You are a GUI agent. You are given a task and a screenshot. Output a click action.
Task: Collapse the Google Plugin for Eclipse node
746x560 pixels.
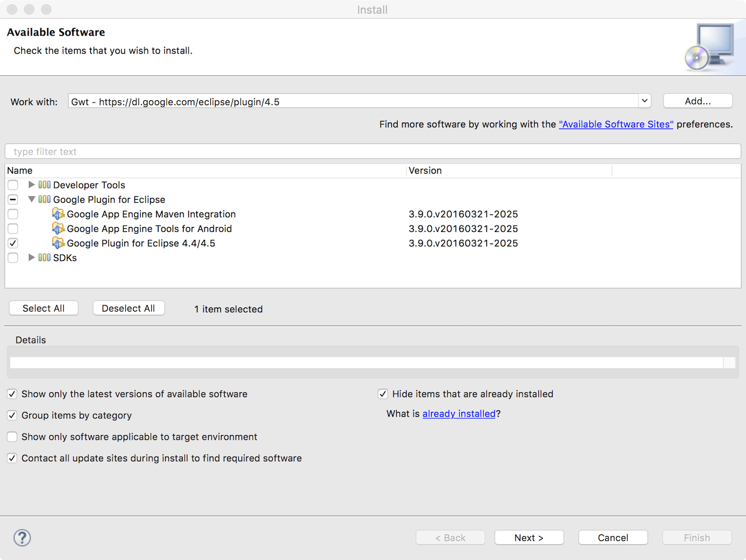pos(31,200)
